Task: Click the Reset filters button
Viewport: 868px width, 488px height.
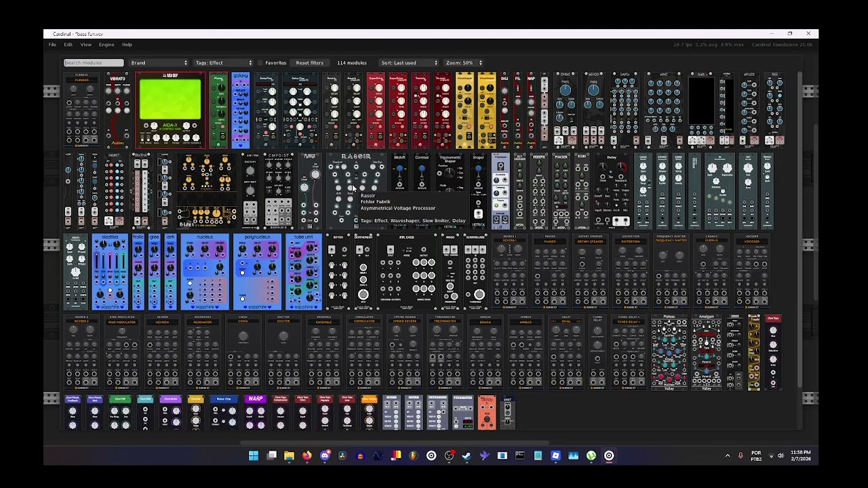Action: point(309,63)
